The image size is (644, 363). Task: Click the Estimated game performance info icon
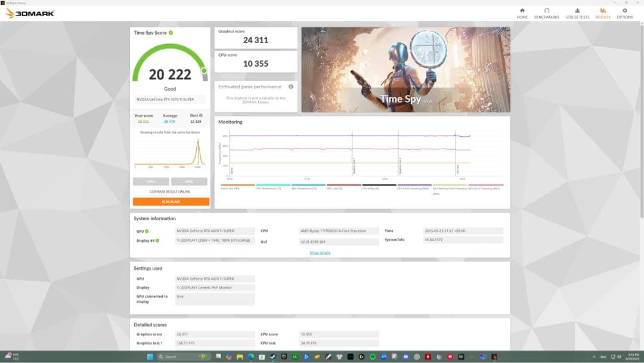(290, 86)
